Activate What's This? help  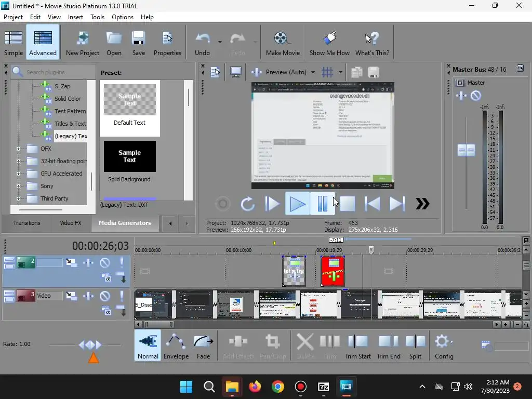coord(372,43)
